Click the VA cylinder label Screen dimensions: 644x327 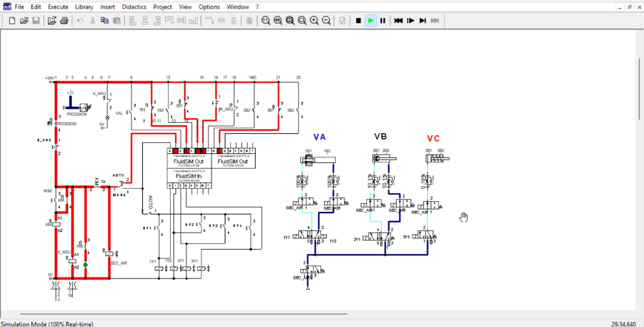pos(320,136)
